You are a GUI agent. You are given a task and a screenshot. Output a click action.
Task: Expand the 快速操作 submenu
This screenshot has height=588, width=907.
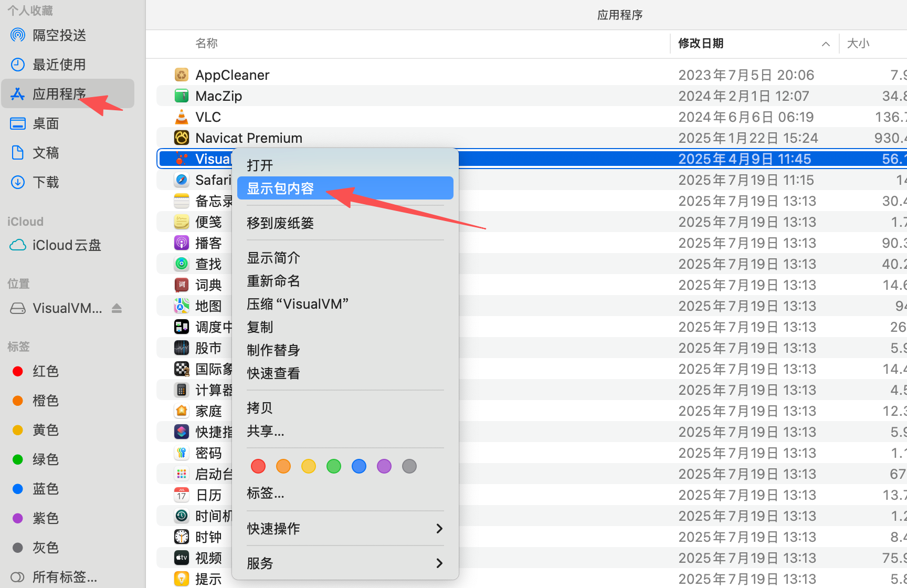(x=345, y=529)
